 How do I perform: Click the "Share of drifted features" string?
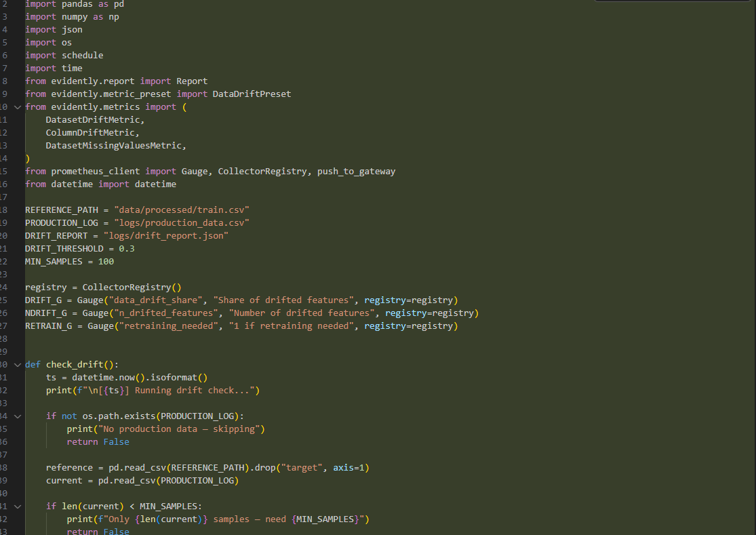coord(283,300)
